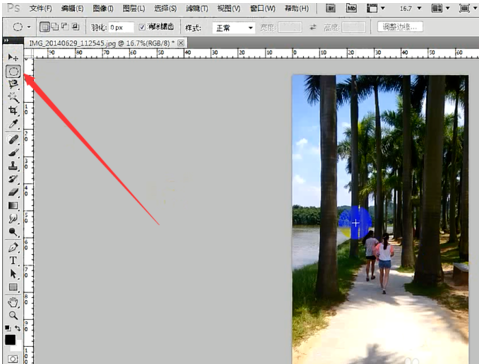Select the Eraser tool

point(13,192)
